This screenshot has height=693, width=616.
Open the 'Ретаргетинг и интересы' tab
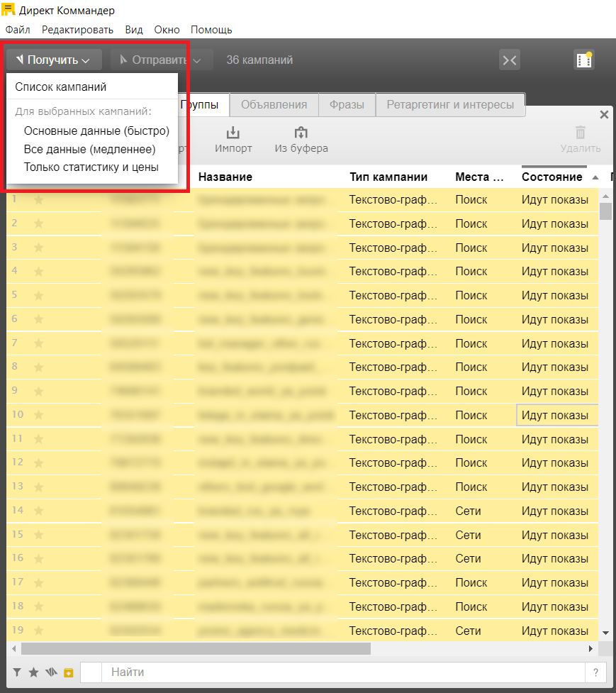point(450,104)
